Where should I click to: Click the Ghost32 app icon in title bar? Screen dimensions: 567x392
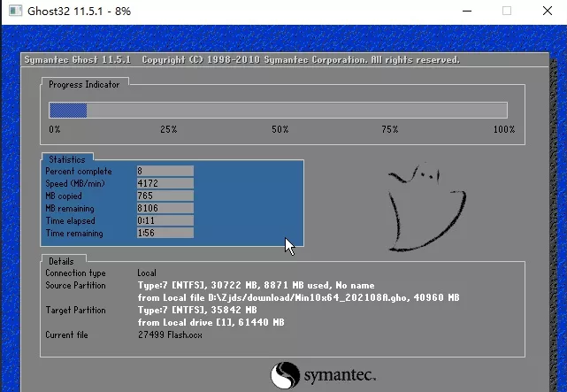(x=14, y=12)
